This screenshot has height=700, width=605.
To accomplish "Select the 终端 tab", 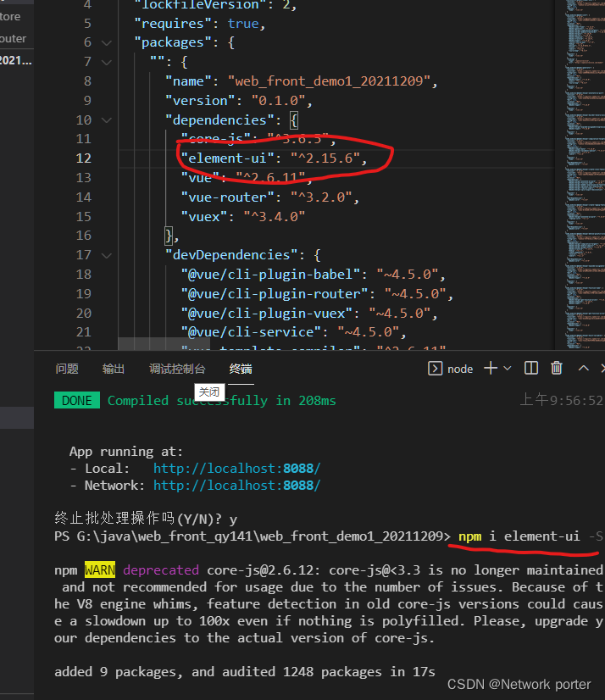I will coord(241,369).
